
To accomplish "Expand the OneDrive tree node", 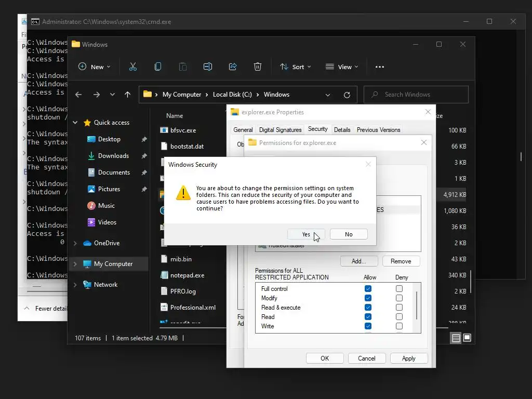I will click(75, 243).
